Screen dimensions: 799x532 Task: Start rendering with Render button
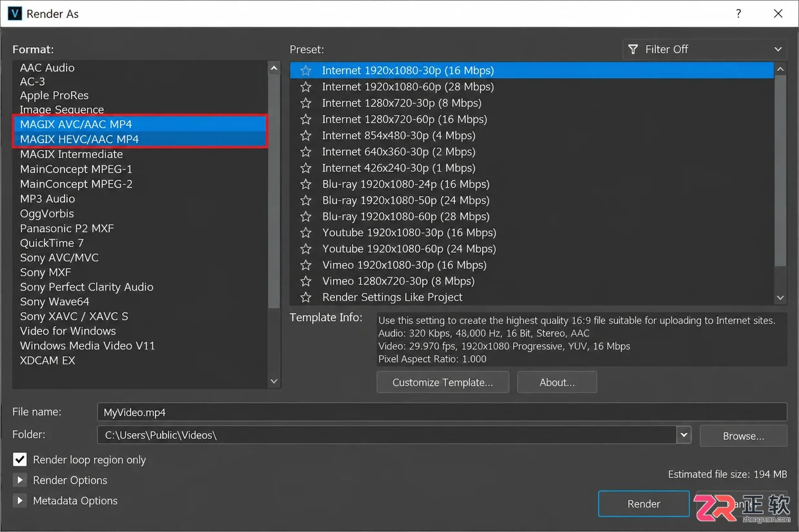click(644, 504)
